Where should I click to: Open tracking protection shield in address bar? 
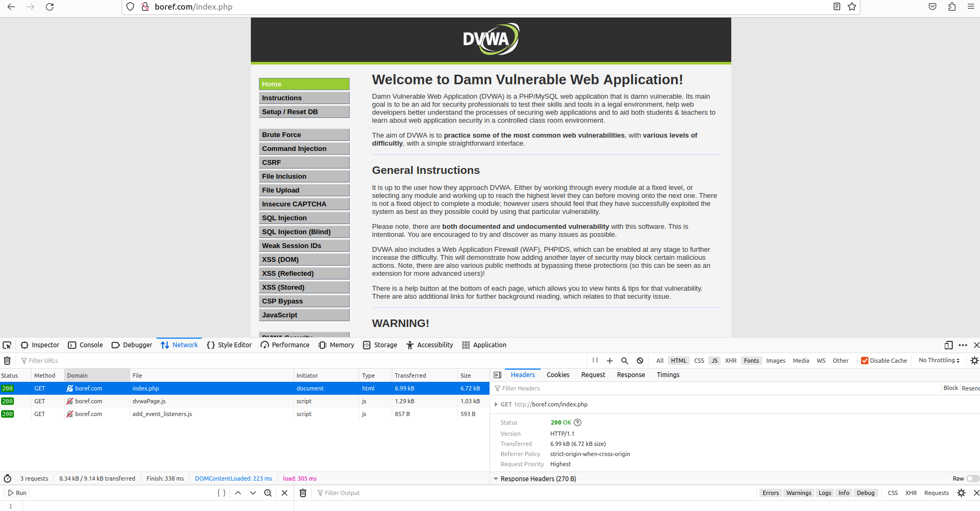130,7
